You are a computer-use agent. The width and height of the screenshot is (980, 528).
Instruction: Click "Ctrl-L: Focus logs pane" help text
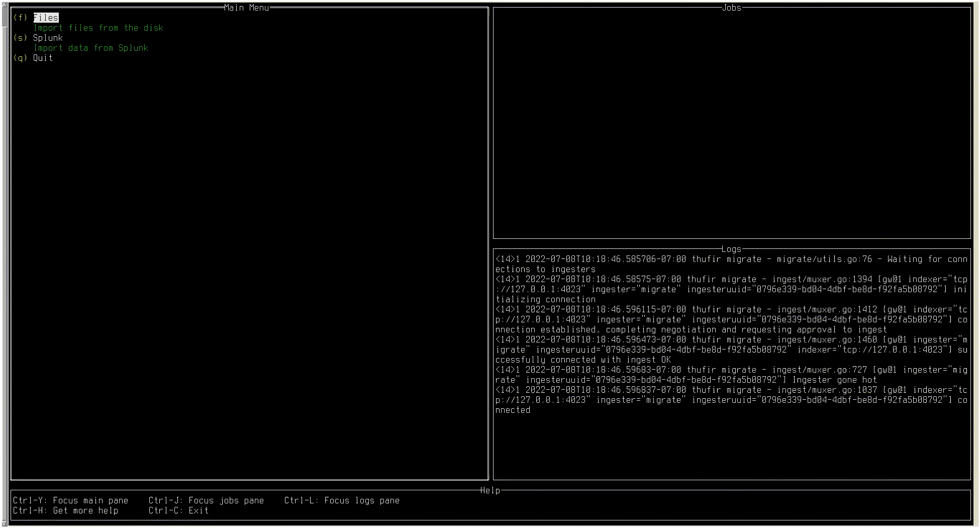[342, 500]
